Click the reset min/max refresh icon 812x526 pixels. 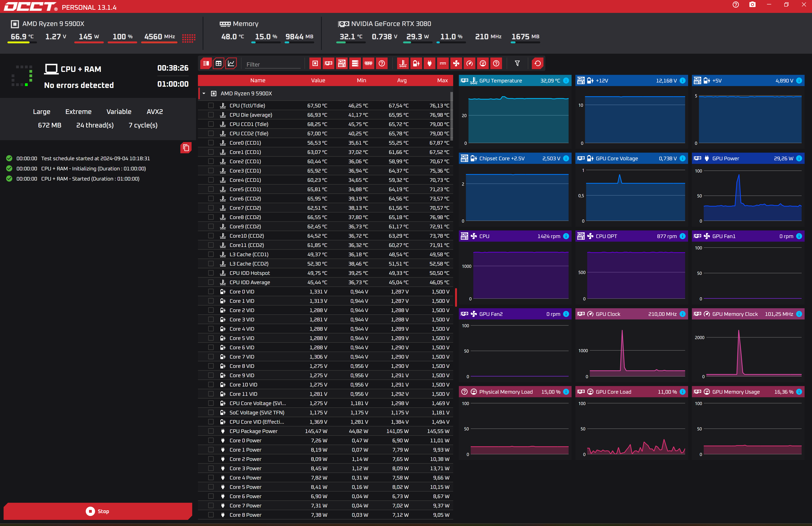(537, 63)
